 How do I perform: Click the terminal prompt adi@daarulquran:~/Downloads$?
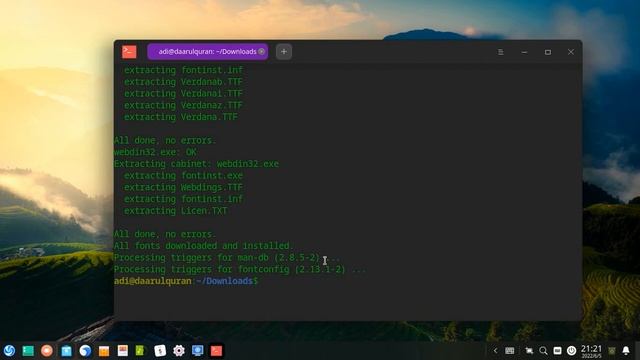pos(186,281)
